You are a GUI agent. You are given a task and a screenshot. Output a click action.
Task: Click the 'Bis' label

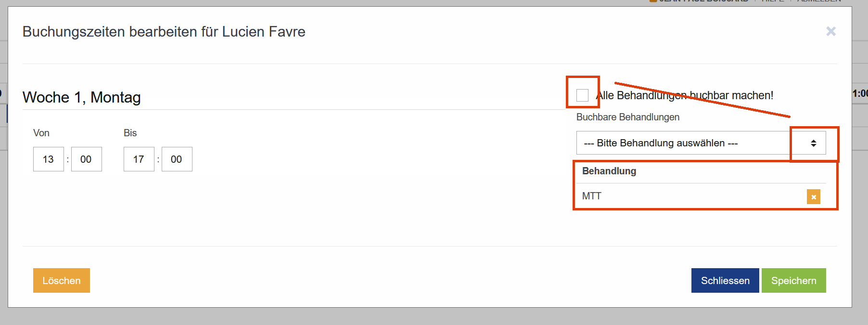130,133
